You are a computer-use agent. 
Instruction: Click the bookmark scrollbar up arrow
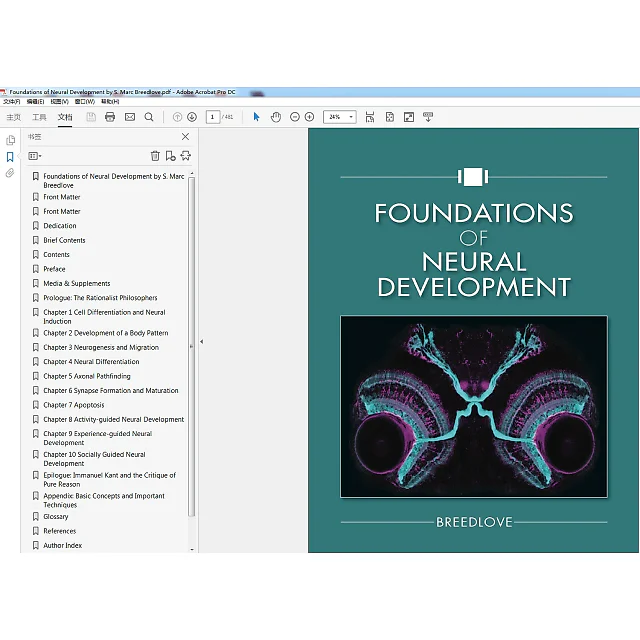[192, 174]
